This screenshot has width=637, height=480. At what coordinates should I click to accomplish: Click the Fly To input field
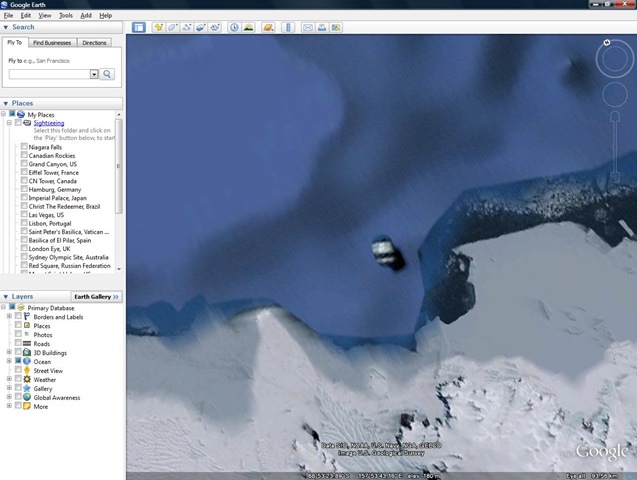click(49, 74)
